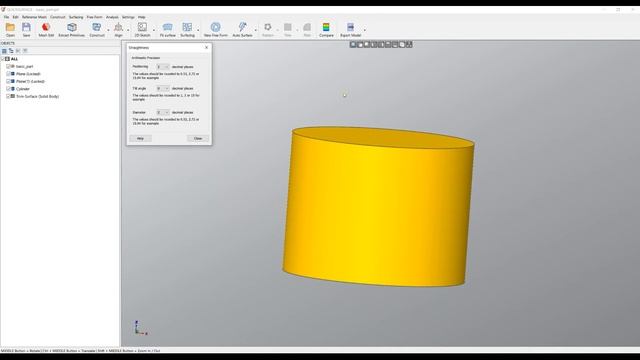
Task: Open the Diameter decimal places dropdown
Action: click(x=162, y=112)
